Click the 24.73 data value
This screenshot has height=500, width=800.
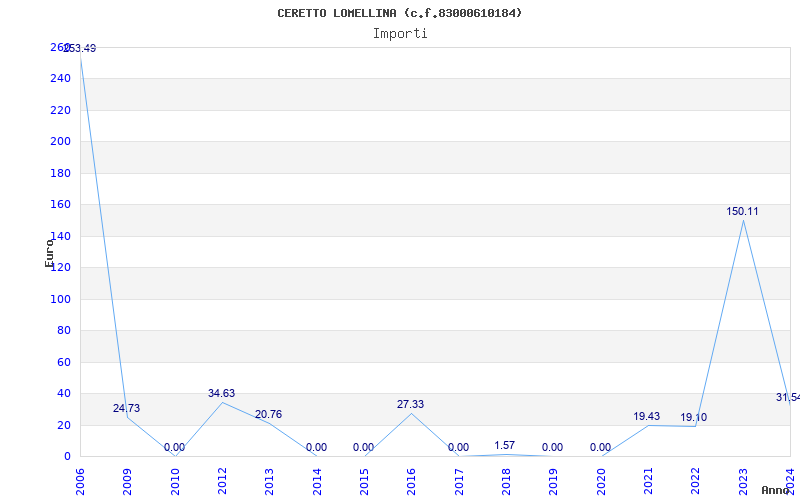pyautogui.click(x=127, y=409)
